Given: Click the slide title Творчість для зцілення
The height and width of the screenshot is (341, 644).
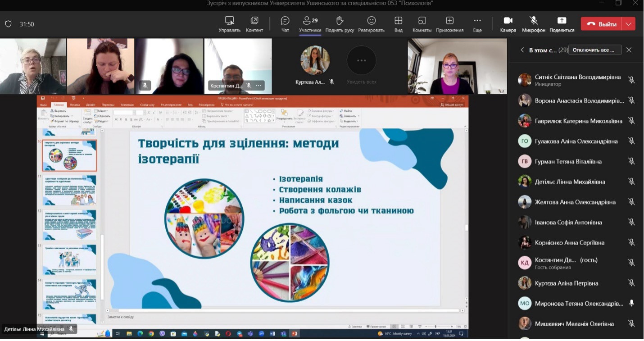Looking at the screenshot, I should click(238, 150).
